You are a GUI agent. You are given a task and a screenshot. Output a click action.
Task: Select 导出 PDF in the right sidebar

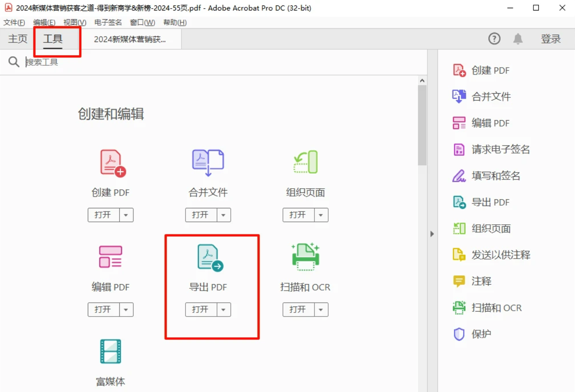point(481,202)
